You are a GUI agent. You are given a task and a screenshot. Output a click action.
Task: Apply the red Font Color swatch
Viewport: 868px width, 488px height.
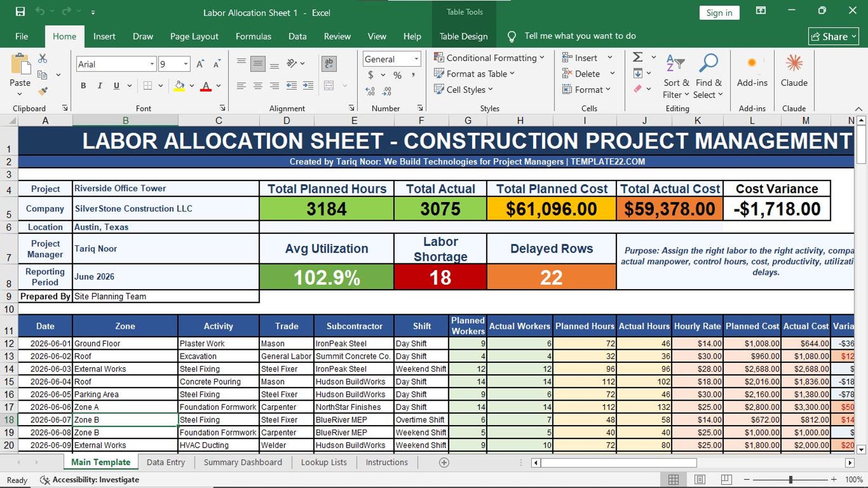tap(206, 86)
